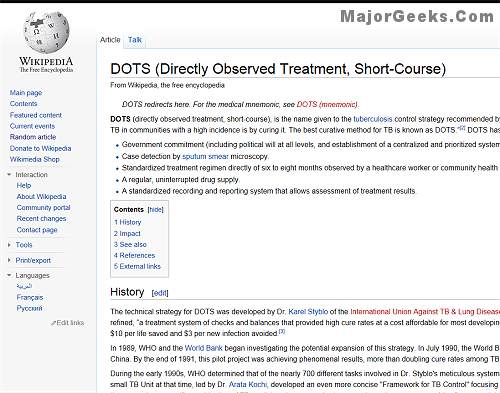The width and height of the screenshot is (500, 393).
Task: Click the pencil icon beside Edit links
Action: 53,323
